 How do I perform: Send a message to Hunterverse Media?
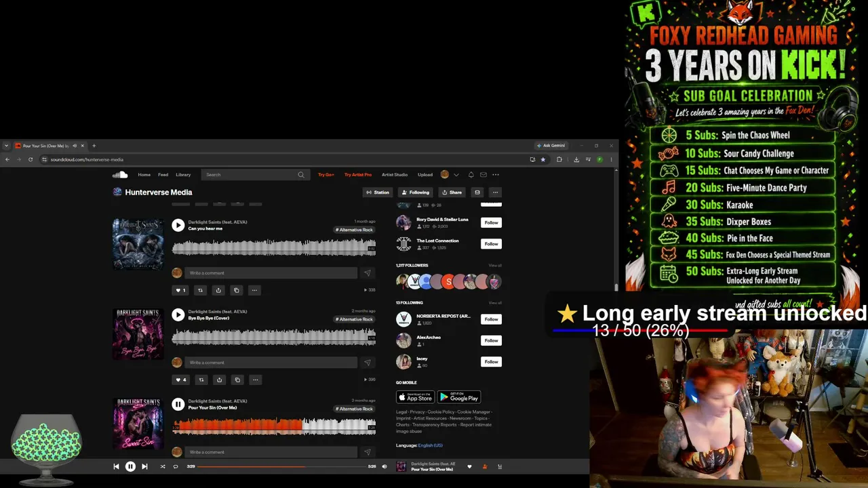477,192
